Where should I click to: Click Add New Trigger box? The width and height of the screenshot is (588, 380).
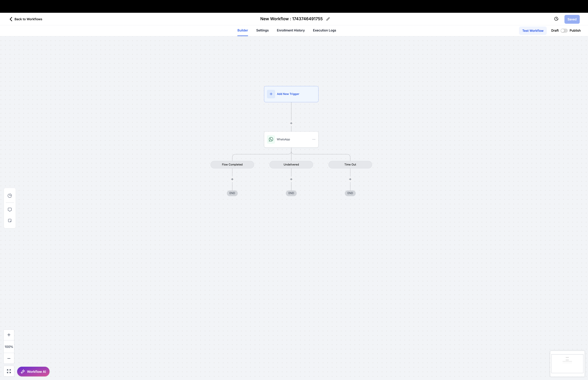pos(291,94)
